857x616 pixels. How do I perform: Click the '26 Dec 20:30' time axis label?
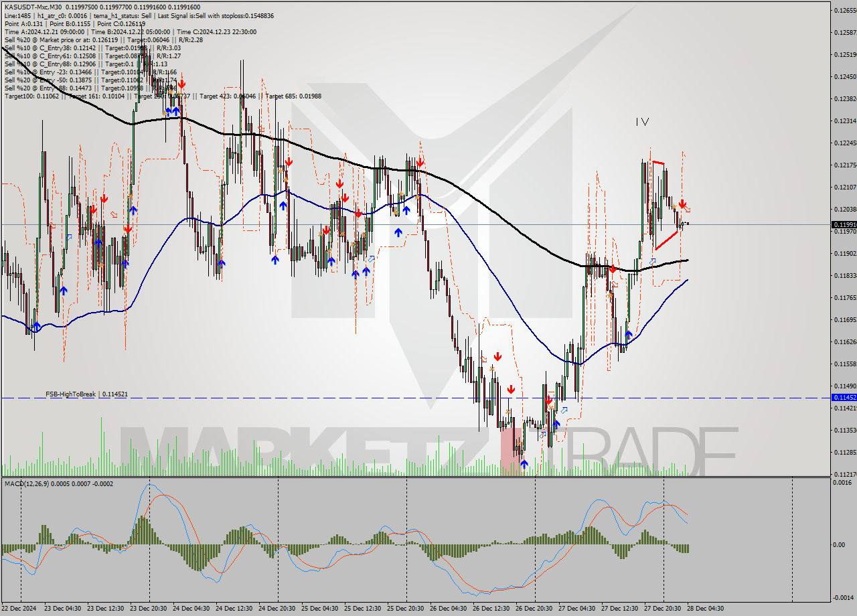tap(534, 609)
